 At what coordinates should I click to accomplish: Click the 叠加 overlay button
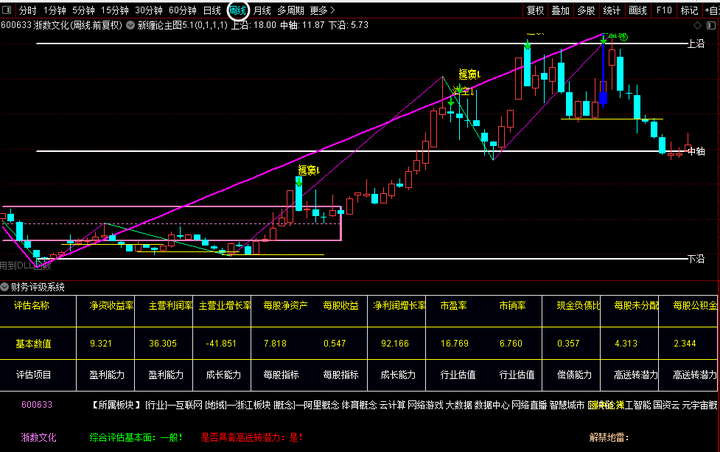(562, 10)
